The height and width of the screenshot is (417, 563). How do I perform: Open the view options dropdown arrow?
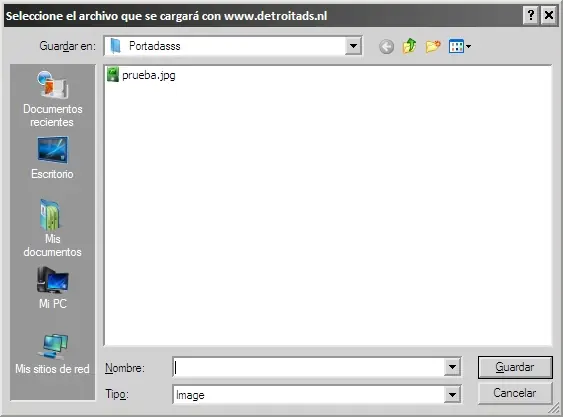click(468, 46)
